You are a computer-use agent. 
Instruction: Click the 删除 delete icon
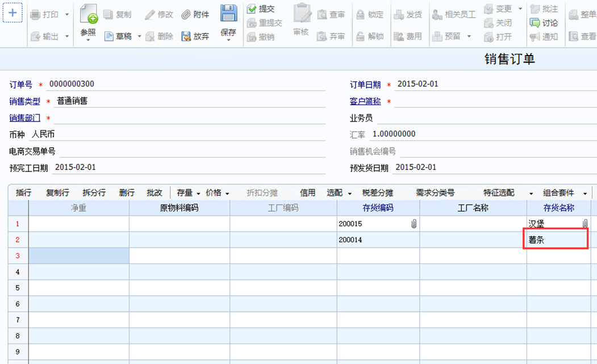[x=150, y=36]
